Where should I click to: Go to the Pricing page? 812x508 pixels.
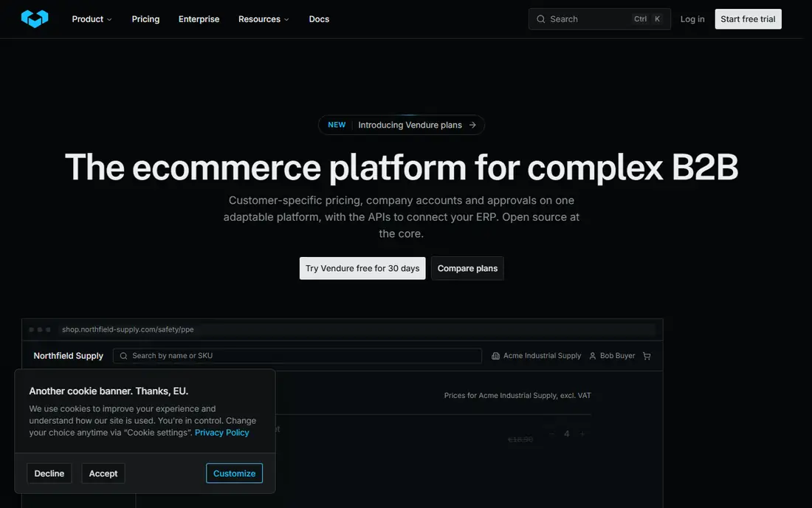point(145,19)
